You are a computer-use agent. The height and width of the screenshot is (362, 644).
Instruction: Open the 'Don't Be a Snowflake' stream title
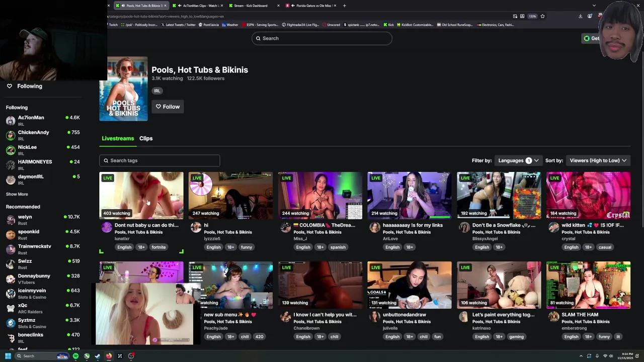coord(504,225)
